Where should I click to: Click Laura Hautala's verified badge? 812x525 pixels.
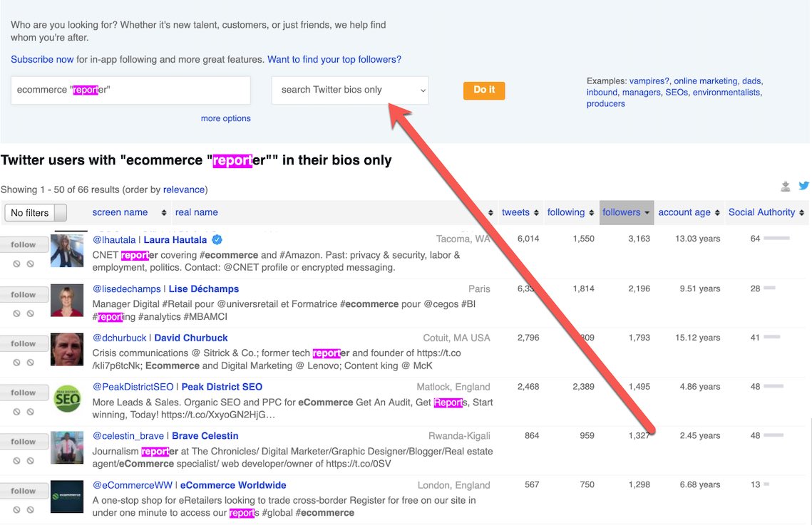[217, 240]
